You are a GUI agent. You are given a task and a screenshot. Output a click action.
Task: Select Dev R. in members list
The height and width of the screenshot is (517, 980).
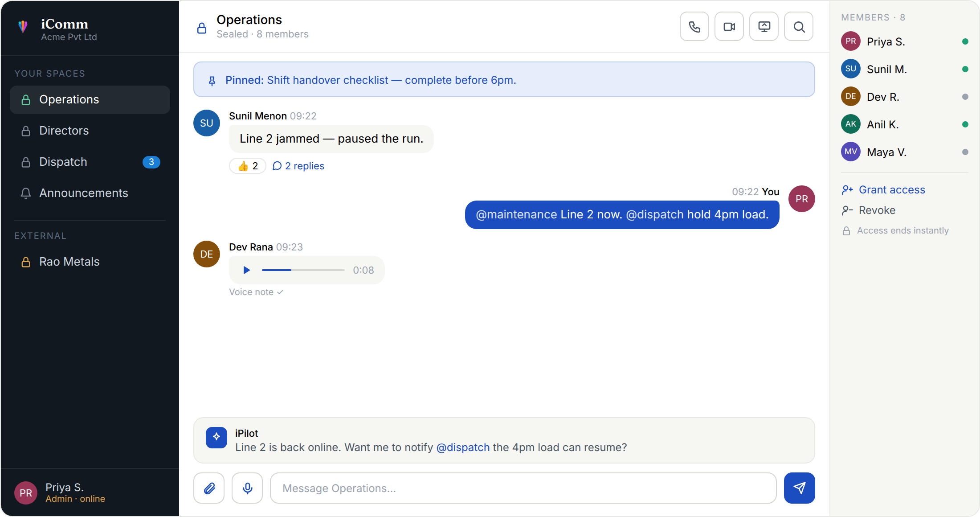[x=904, y=97]
